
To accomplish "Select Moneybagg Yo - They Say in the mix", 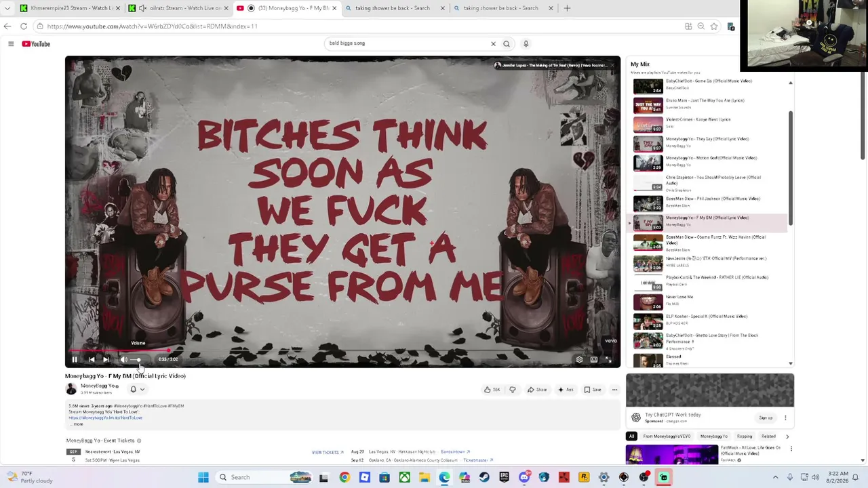I will 709,144.
